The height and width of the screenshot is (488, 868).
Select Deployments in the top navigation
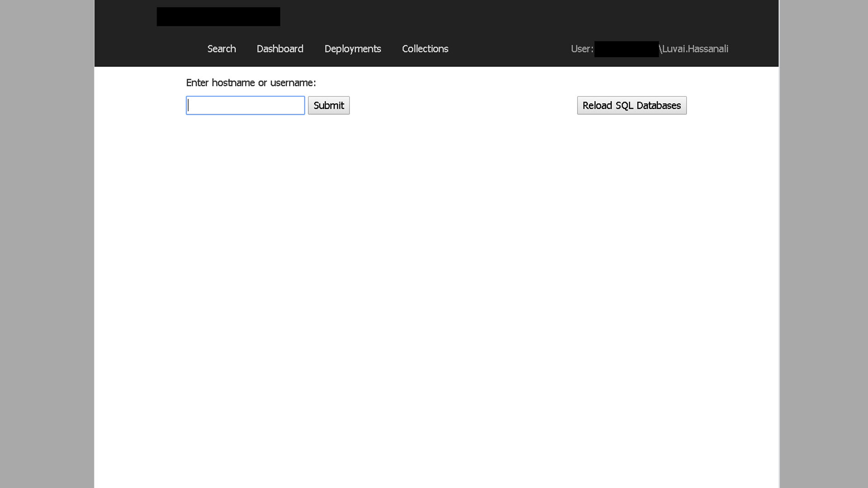(353, 49)
